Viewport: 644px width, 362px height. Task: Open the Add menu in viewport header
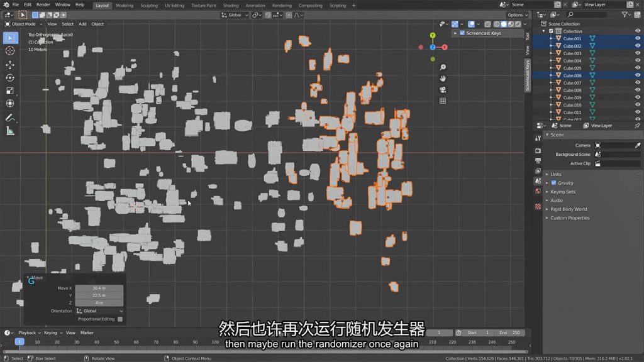click(82, 25)
